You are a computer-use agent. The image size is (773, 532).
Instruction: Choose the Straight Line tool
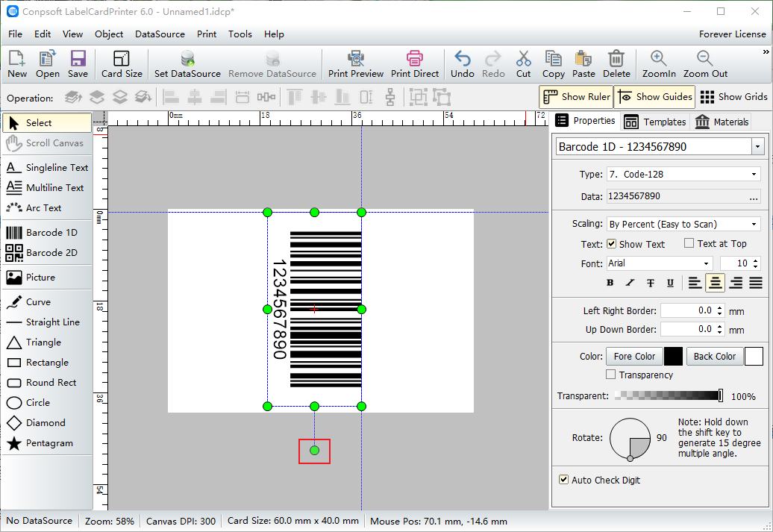tap(47, 322)
